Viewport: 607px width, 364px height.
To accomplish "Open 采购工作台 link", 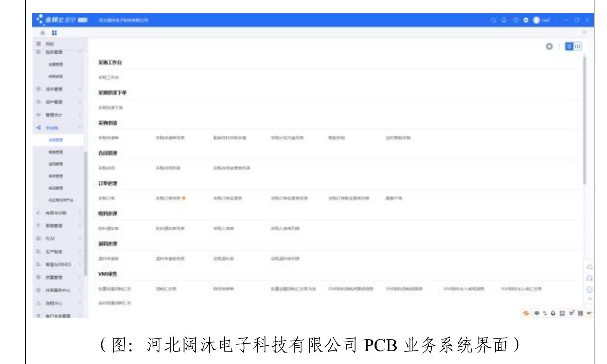I will click(x=109, y=78).
